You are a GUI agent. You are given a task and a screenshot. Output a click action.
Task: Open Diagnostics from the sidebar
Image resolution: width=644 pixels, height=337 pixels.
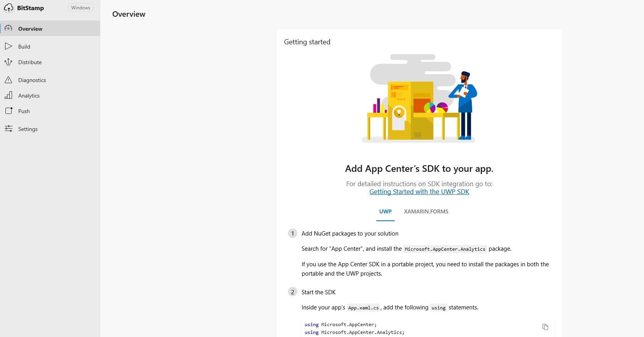pos(50,80)
